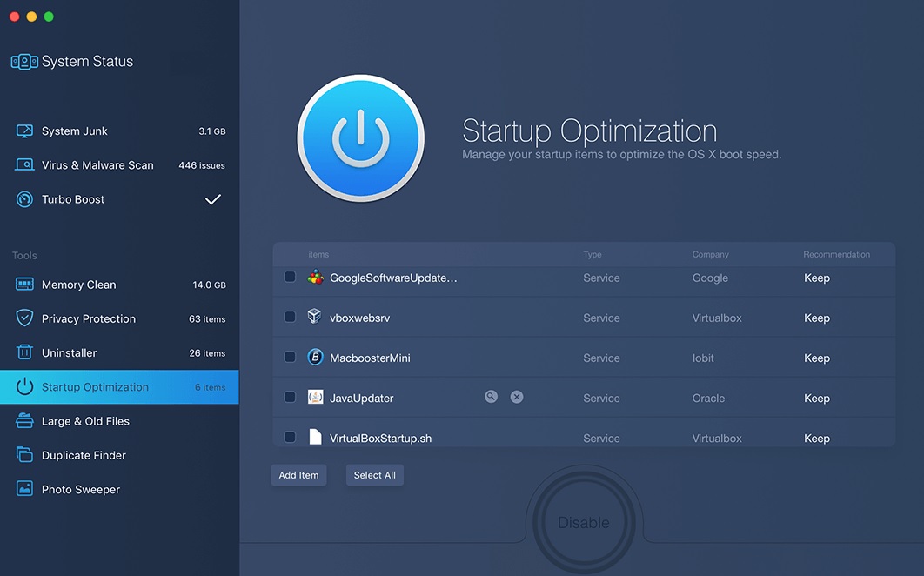The image size is (924, 576).
Task: Check the GoogleSoftwareUpdate checkbox
Action: tap(290, 277)
